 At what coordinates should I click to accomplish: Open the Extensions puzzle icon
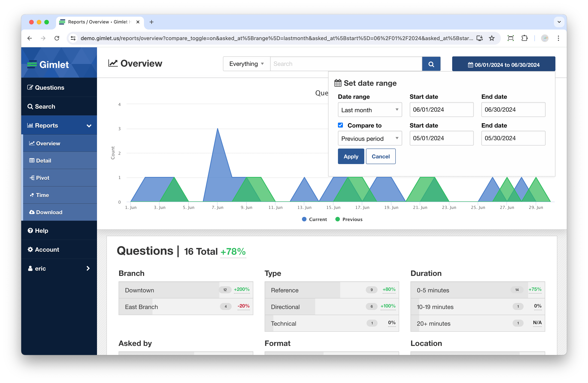[x=524, y=38]
